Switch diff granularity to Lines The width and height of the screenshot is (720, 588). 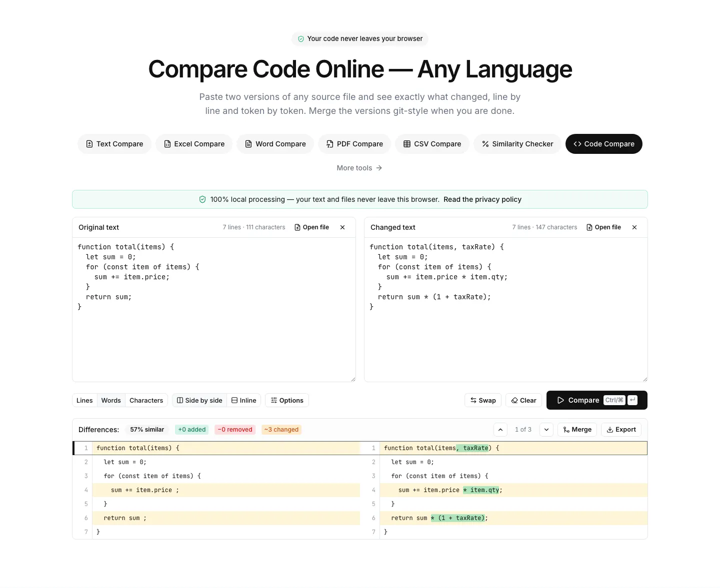point(84,400)
